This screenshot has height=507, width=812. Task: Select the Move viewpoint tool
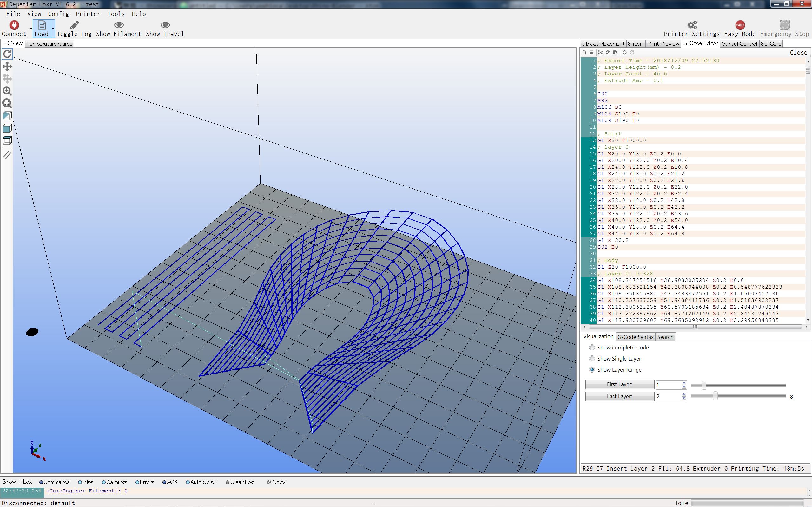(x=7, y=66)
